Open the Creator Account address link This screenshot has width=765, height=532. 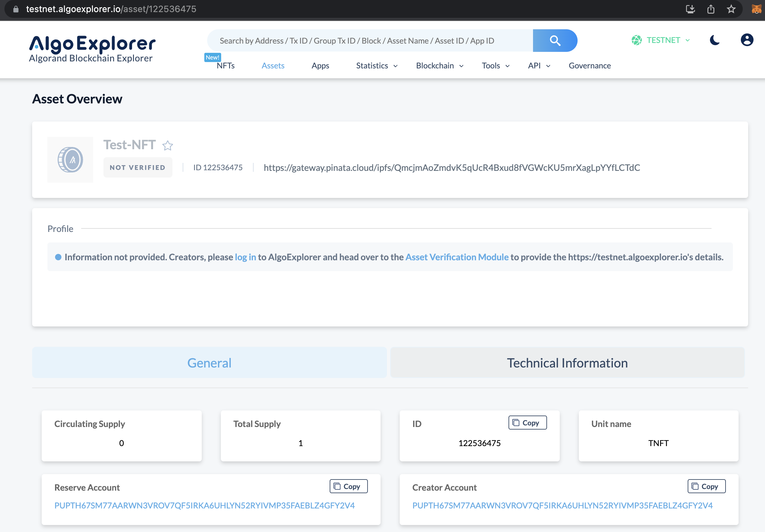(x=562, y=505)
